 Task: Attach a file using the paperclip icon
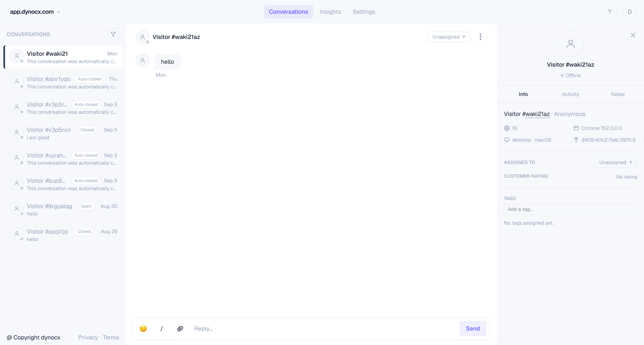[180, 329]
